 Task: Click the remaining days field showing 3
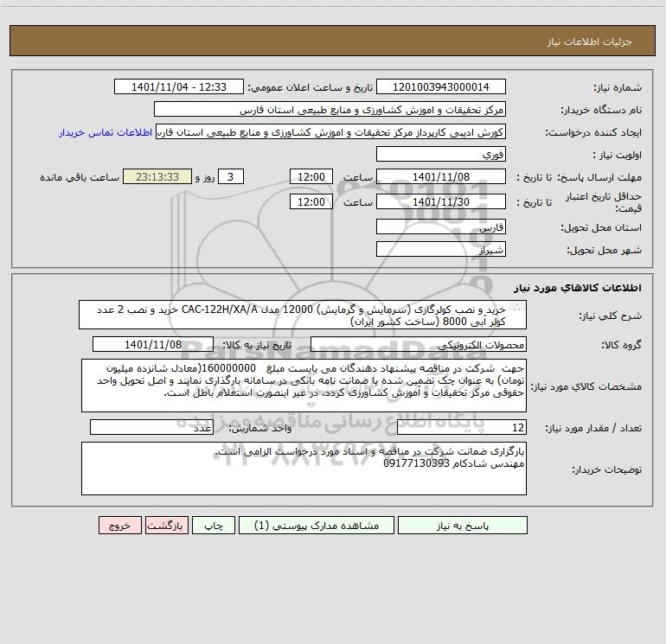coord(231,176)
